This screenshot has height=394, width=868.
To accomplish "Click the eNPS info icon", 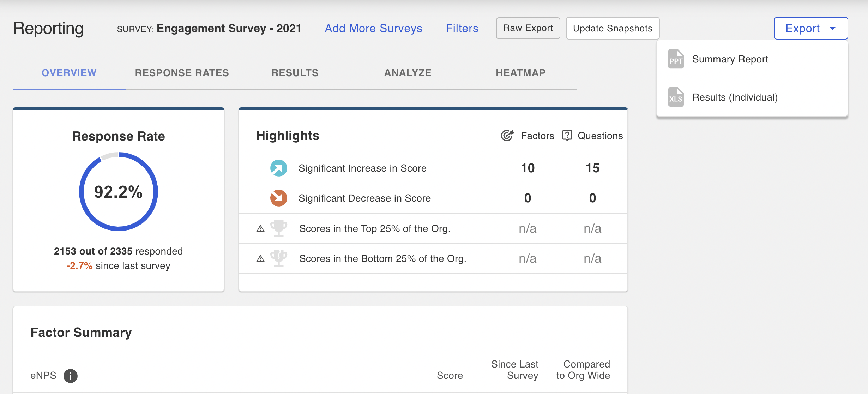I will coord(71,376).
